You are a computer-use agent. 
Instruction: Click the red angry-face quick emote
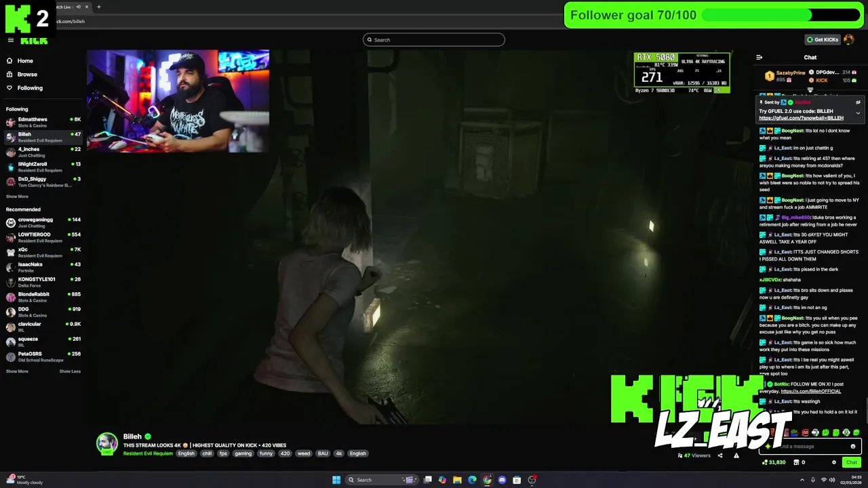[805, 432]
